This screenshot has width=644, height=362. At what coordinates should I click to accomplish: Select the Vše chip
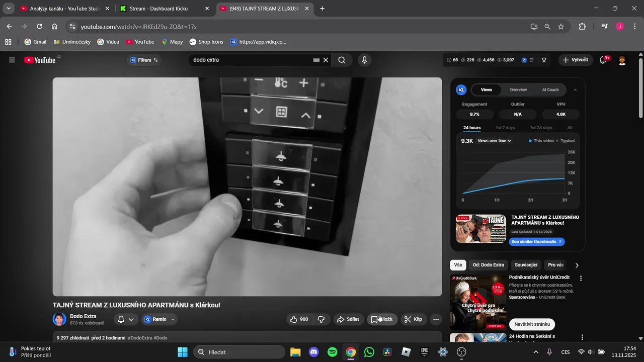point(458,265)
